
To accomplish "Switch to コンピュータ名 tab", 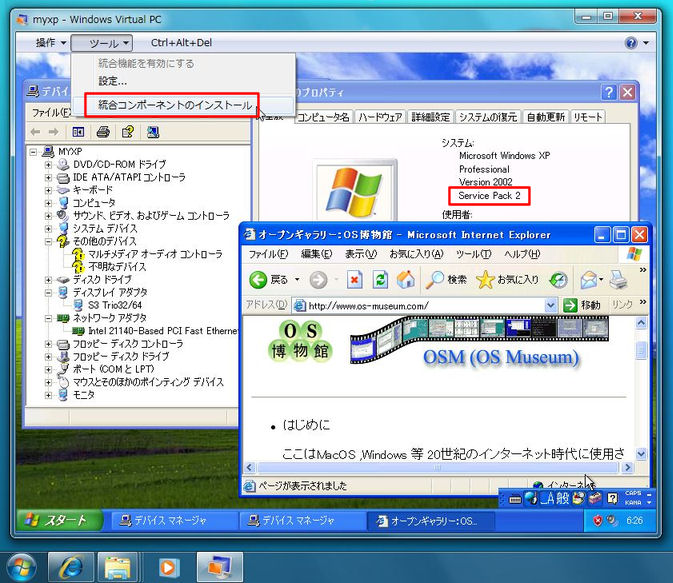I will click(x=323, y=117).
